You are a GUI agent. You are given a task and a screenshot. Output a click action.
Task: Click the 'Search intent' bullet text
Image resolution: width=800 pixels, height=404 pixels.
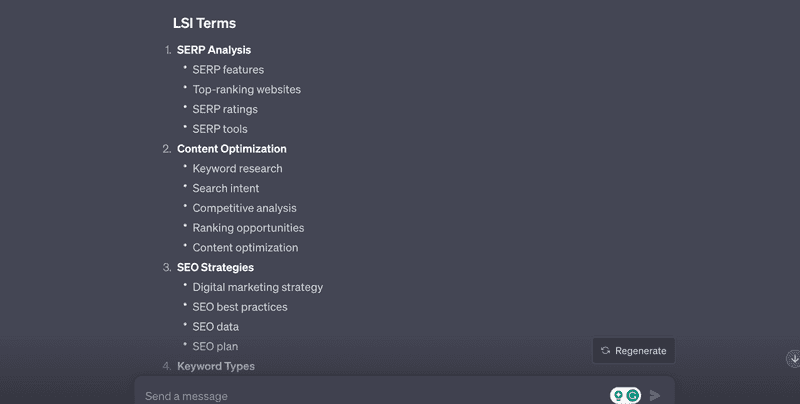click(x=226, y=188)
